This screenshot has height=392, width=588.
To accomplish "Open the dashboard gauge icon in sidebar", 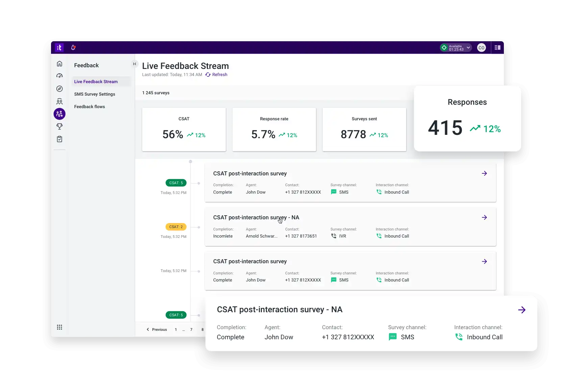I will point(59,76).
